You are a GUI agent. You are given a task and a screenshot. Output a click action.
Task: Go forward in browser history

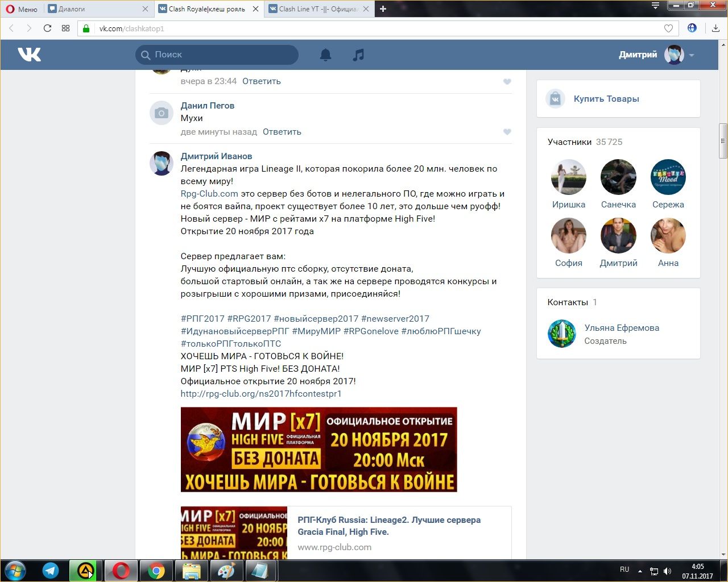(x=29, y=28)
